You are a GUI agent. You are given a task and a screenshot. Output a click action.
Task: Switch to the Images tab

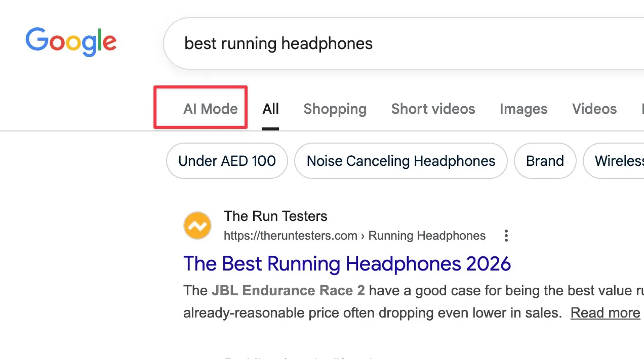coord(524,109)
